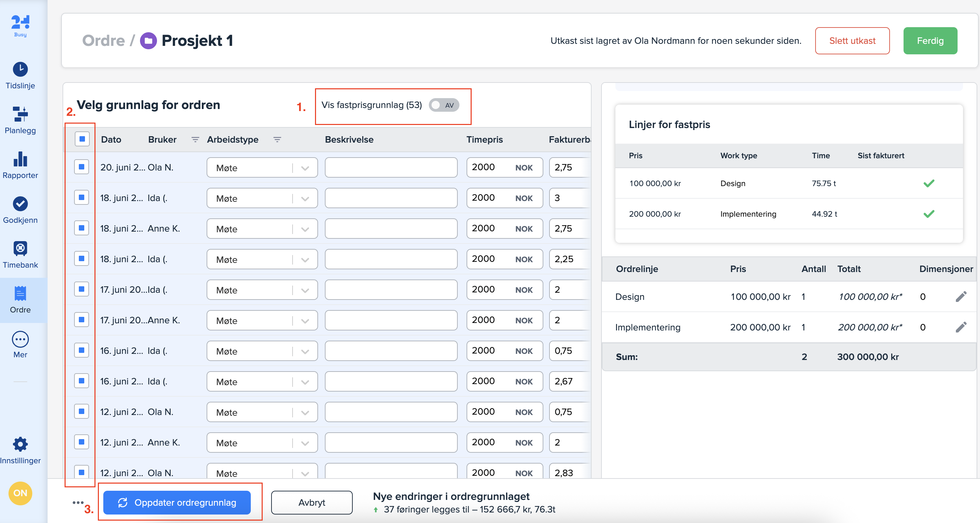Open the Planlegg sidebar icon

tap(20, 114)
